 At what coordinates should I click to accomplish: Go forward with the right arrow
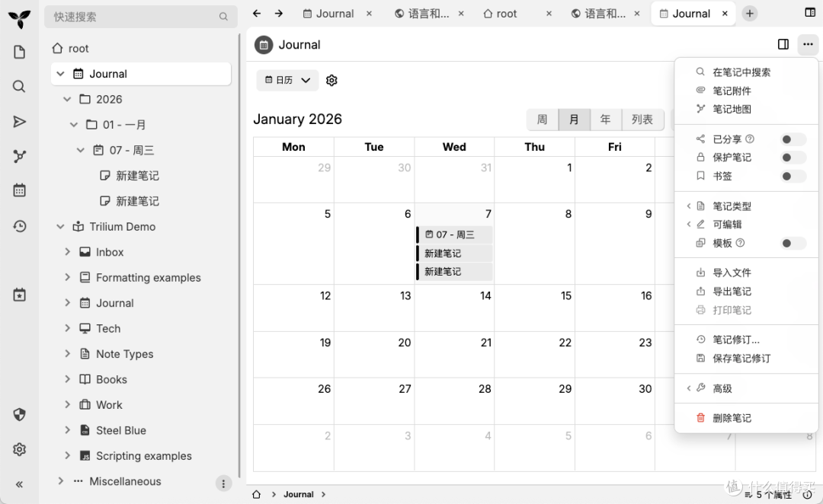pos(279,14)
